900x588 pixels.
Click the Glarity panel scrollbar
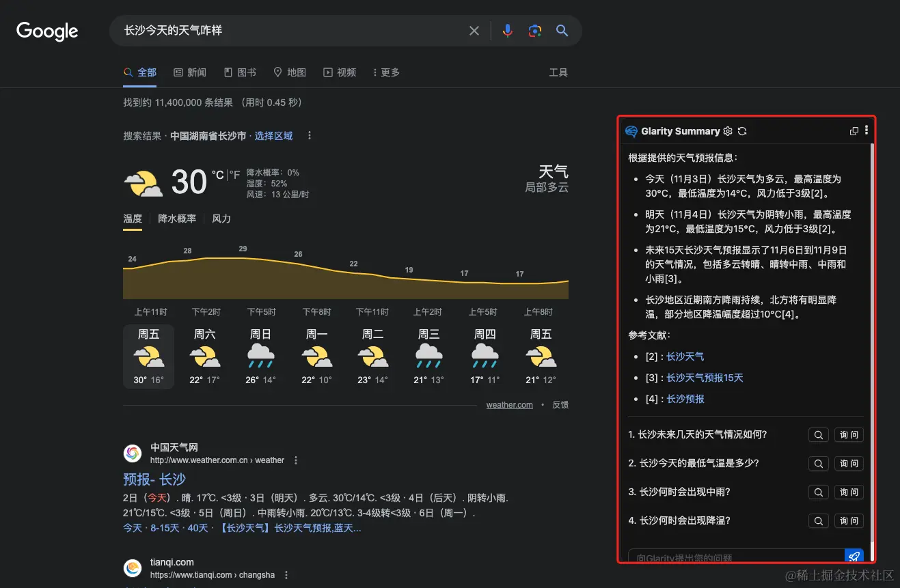(x=871, y=341)
